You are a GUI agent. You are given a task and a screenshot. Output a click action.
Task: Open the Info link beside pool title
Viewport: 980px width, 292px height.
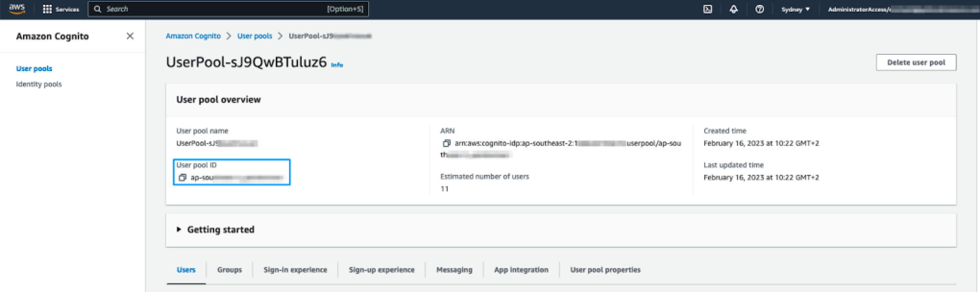coord(337,65)
